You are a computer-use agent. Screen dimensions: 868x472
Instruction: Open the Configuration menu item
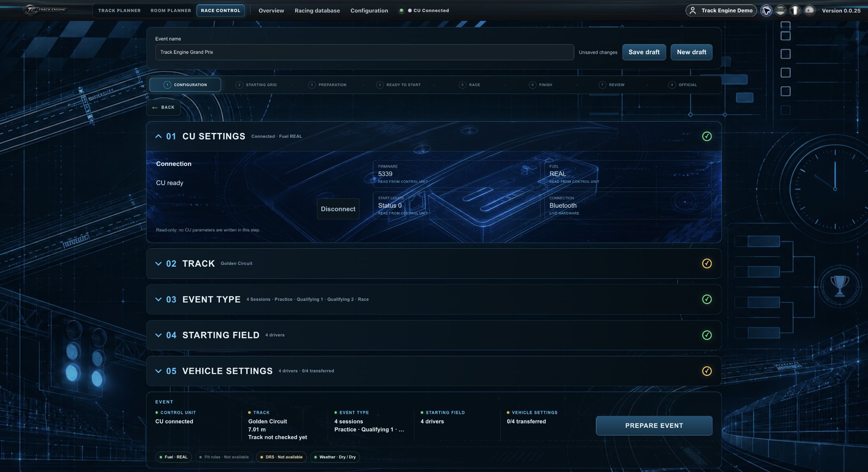point(369,10)
